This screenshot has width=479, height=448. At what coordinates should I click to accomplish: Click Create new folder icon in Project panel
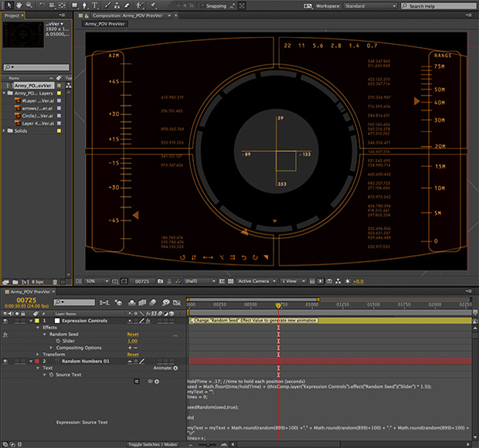[x=15, y=282]
